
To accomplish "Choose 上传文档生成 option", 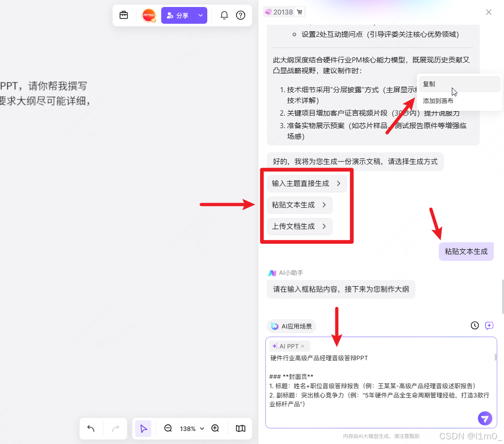I will [300, 226].
